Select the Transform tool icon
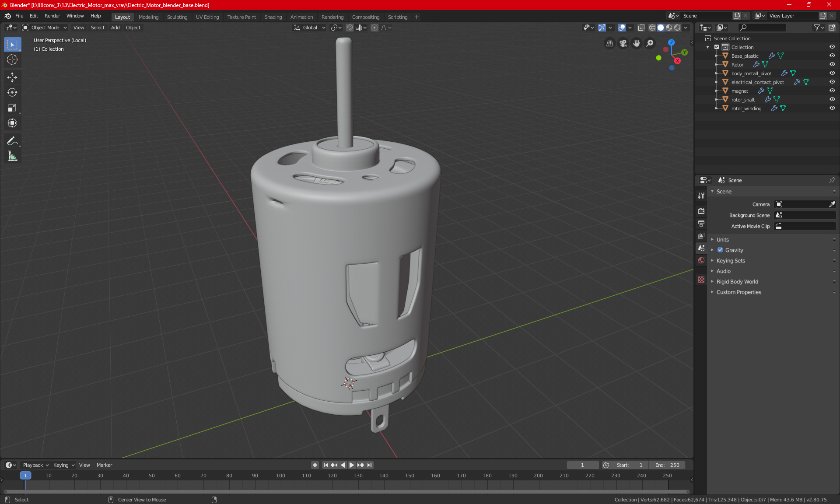The height and width of the screenshot is (504, 840). [x=12, y=122]
